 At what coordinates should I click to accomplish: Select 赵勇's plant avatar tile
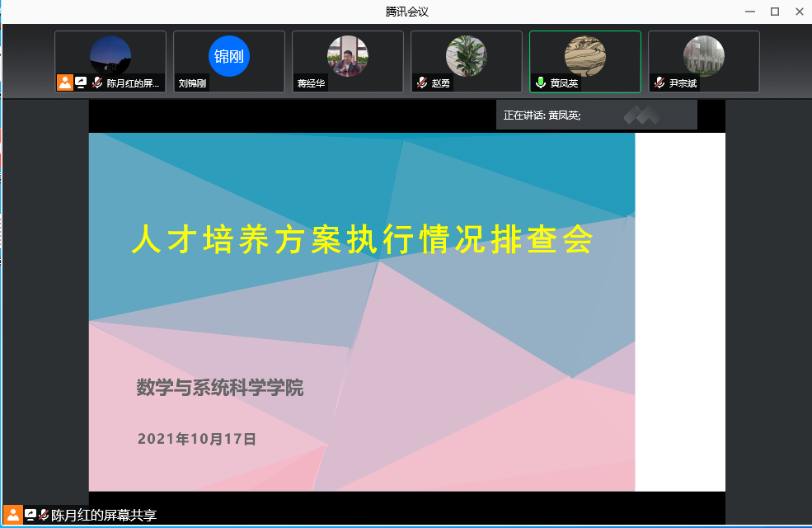(x=467, y=56)
